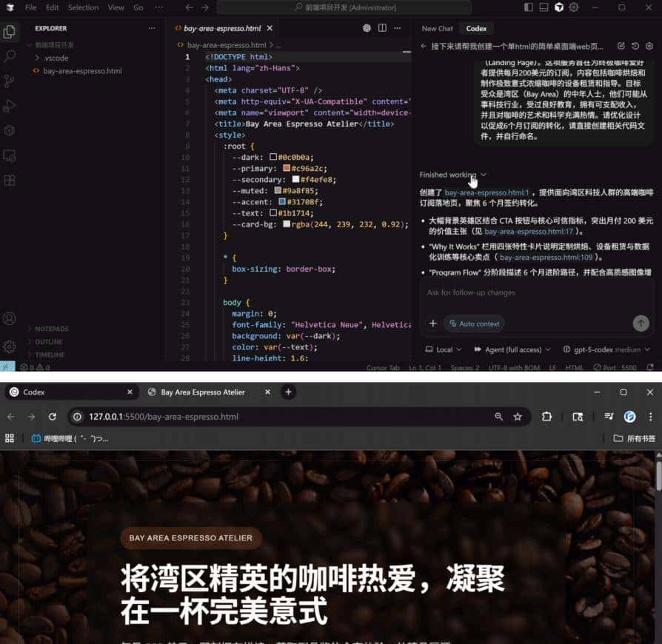Click the Explorer icon in the activity bar
Screen dimensions: 662x644
point(10,31)
